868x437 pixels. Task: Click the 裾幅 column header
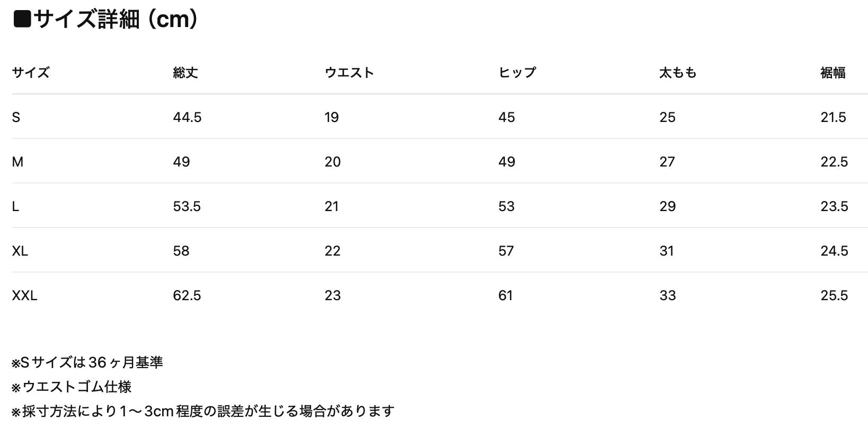click(x=833, y=73)
